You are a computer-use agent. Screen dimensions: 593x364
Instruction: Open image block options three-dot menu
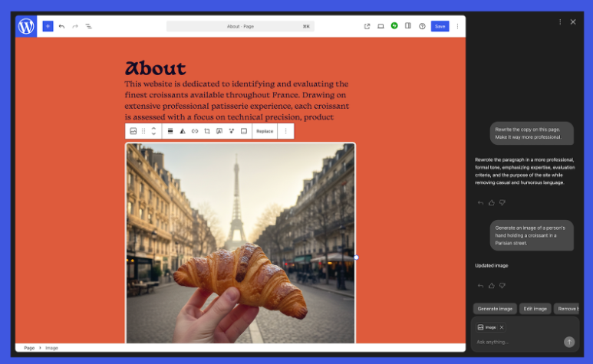[285, 131]
